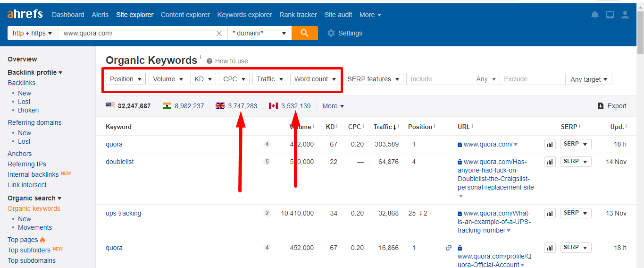Click the Exclude keywords input field
Image resolution: width=644 pixels, height=268 pixels.
tap(533, 79)
